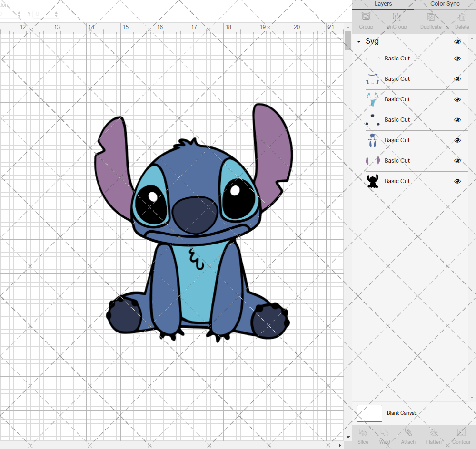Select the navy dots layer thumbnail
The width and height of the screenshot is (476, 449).
pyautogui.click(x=373, y=120)
